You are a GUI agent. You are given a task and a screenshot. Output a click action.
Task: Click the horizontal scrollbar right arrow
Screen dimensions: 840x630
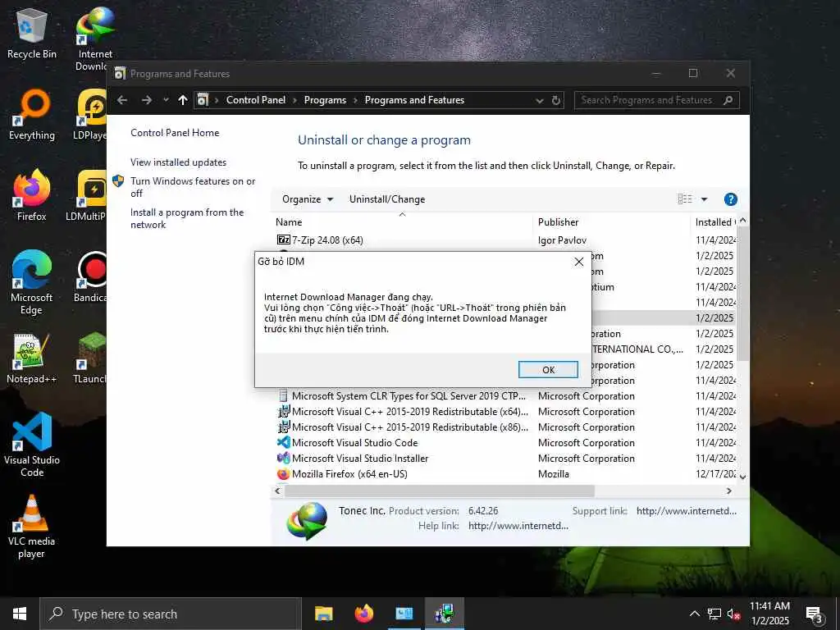point(729,491)
